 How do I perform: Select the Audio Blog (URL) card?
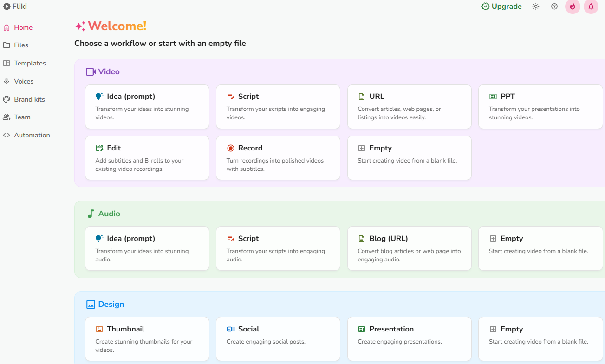click(x=409, y=248)
